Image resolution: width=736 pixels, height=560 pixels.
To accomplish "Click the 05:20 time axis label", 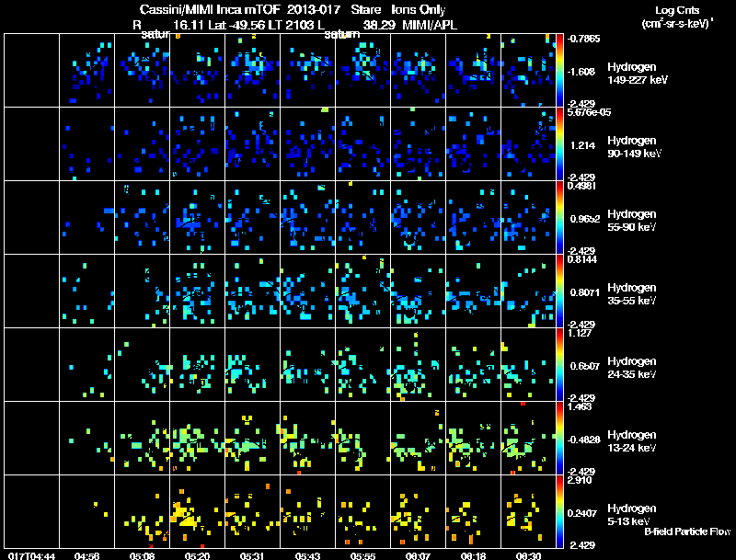I will click(x=197, y=556).
